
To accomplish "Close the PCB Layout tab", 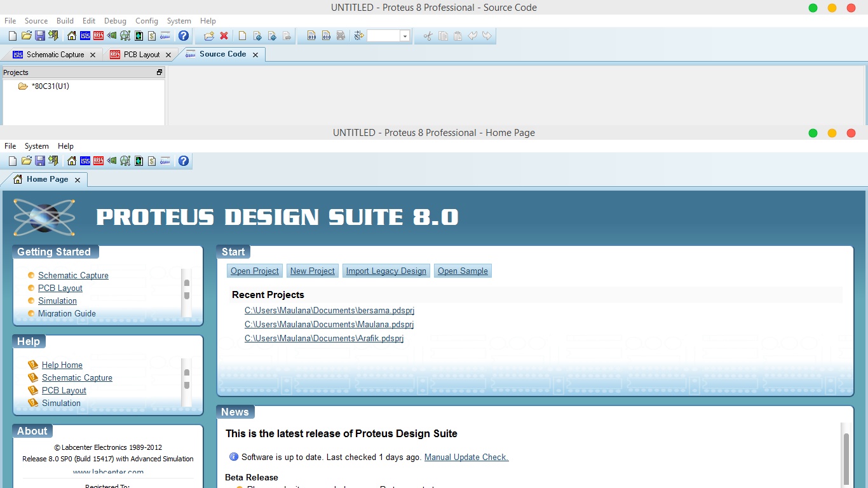I will pos(168,55).
